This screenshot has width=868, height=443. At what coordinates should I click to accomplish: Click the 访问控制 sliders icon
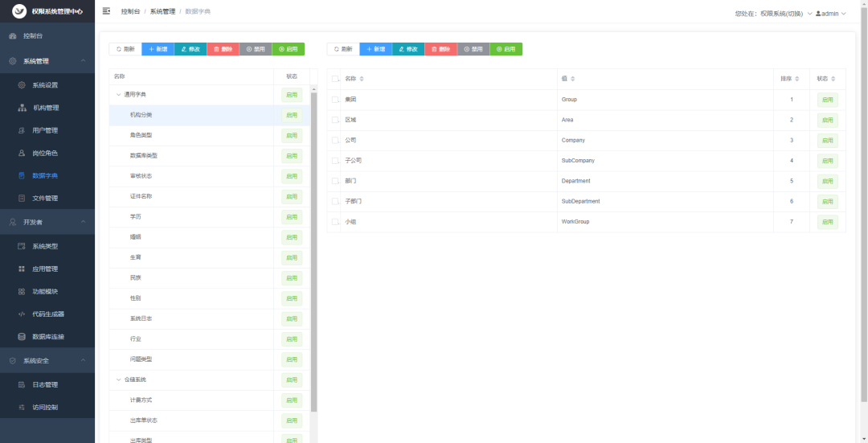tap(22, 408)
